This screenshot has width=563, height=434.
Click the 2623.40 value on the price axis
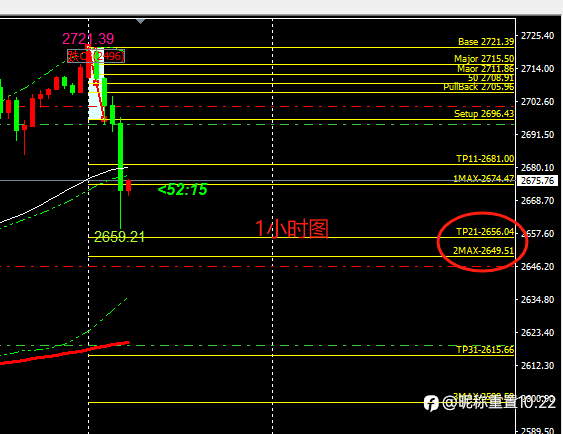click(x=537, y=333)
